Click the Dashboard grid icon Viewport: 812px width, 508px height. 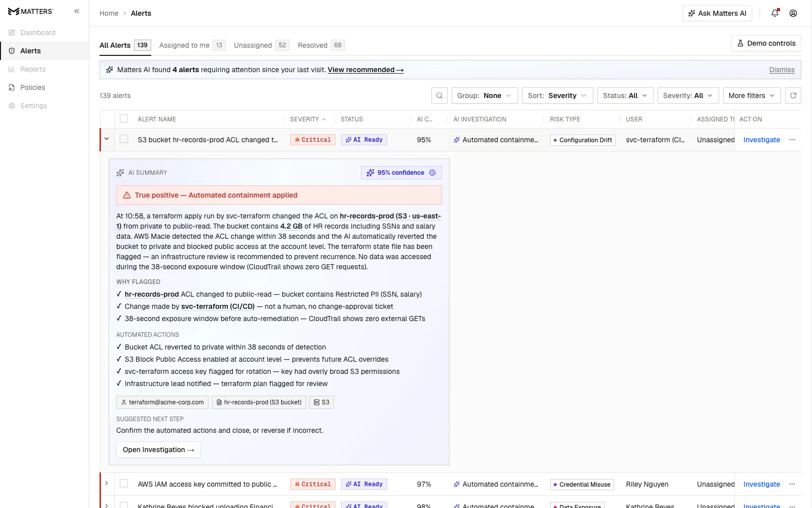(12, 33)
